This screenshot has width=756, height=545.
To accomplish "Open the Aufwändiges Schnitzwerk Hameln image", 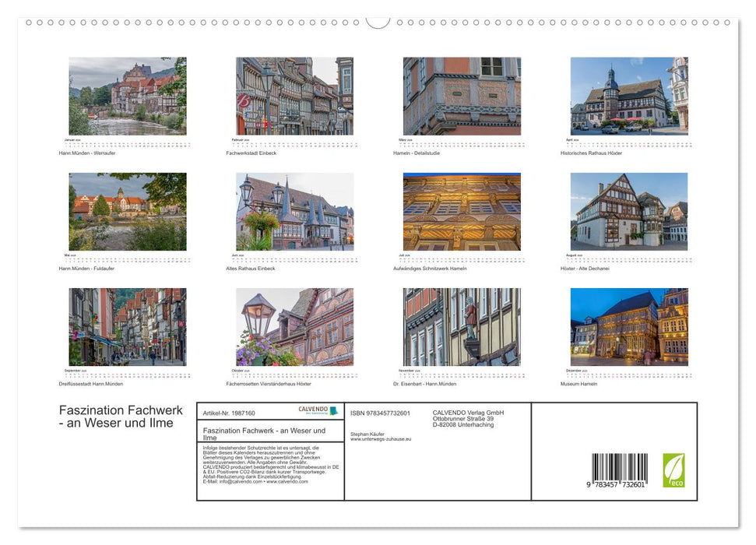I will (462, 212).
